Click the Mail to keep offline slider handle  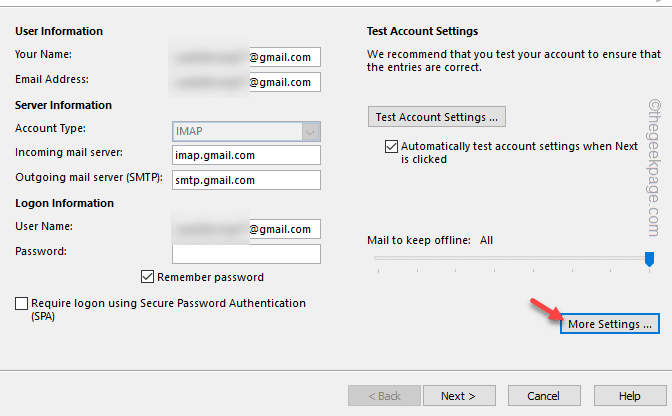pyautogui.click(x=649, y=259)
